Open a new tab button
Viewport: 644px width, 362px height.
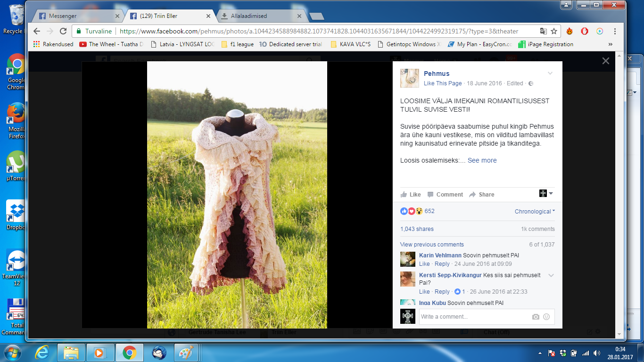coord(316,16)
